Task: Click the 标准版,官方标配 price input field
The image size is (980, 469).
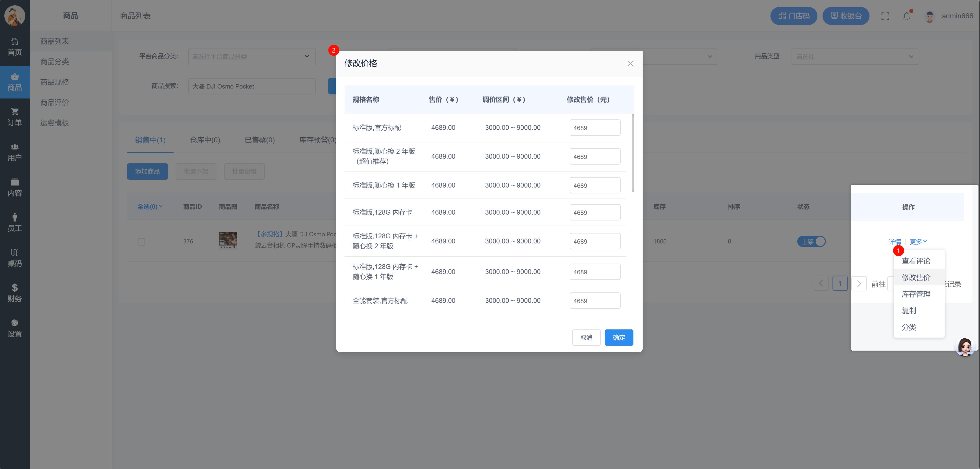Action: [x=595, y=128]
